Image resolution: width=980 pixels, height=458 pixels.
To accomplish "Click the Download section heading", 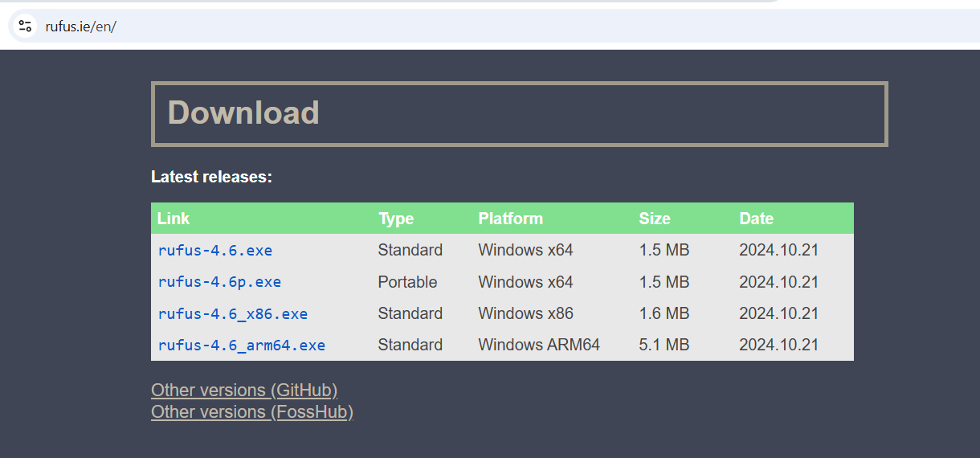I will (x=243, y=112).
